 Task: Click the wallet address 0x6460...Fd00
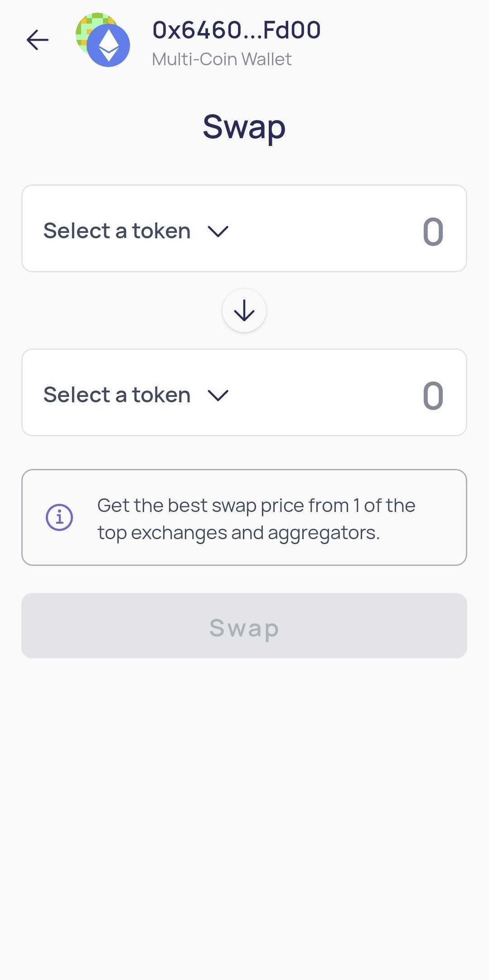tap(237, 30)
